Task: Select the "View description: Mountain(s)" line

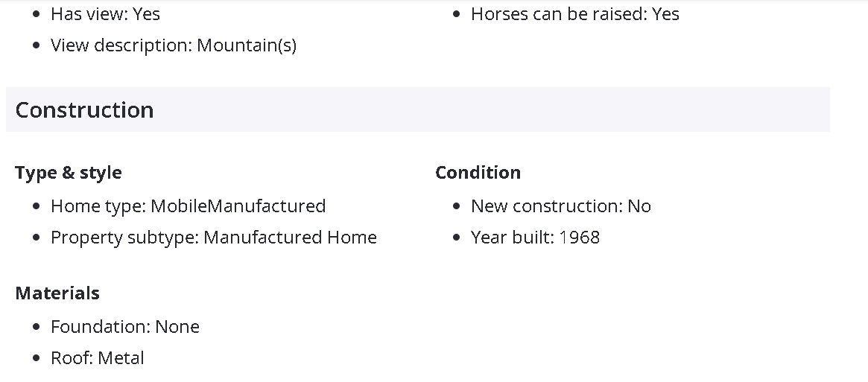Action: click(x=173, y=45)
